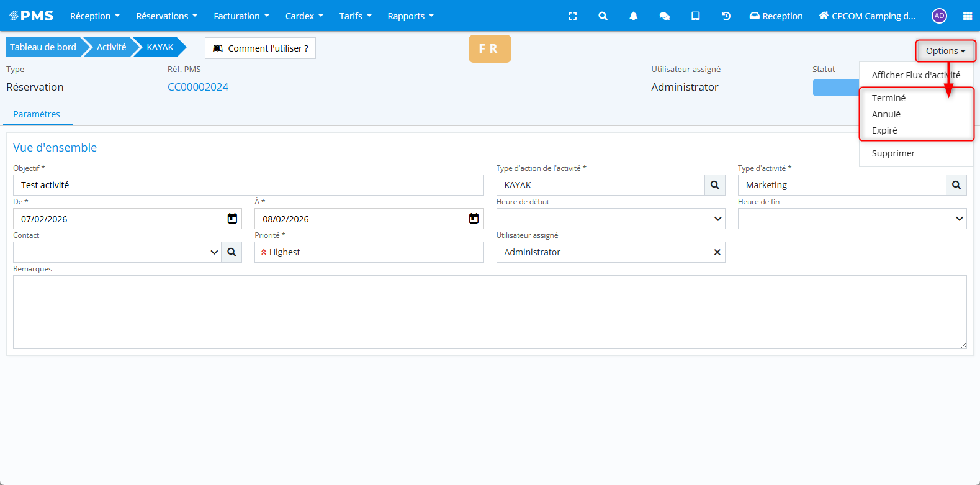Choose Supprimer in the options list
Screen dimensions: 980x485
(x=893, y=153)
